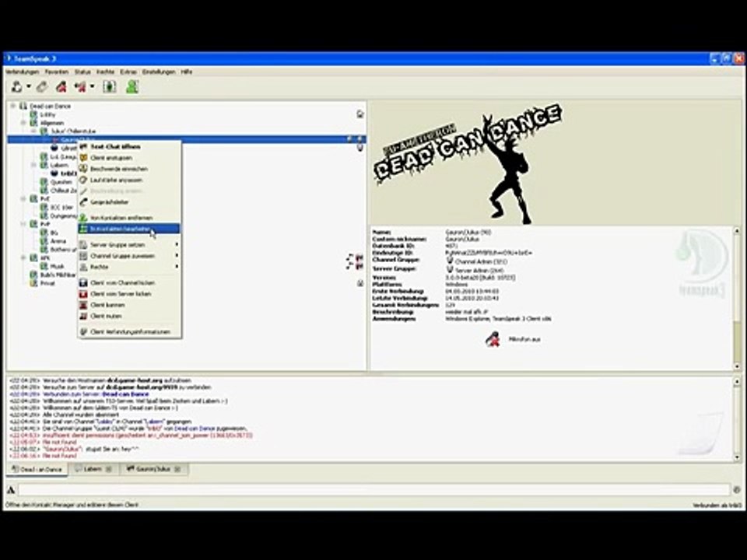The width and height of the screenshot is (747, 560).
Task: Open Client Verbindungsinformationen entry
Action: (129, 332)
